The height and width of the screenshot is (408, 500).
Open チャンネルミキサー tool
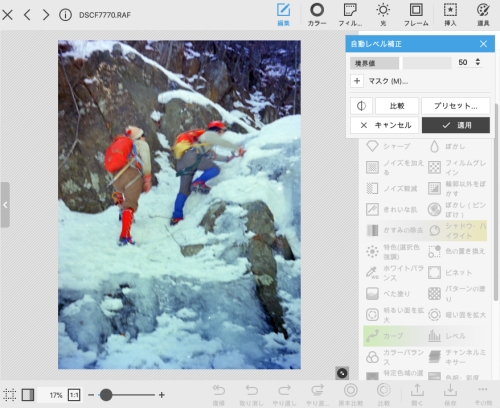tap(457, 357)
